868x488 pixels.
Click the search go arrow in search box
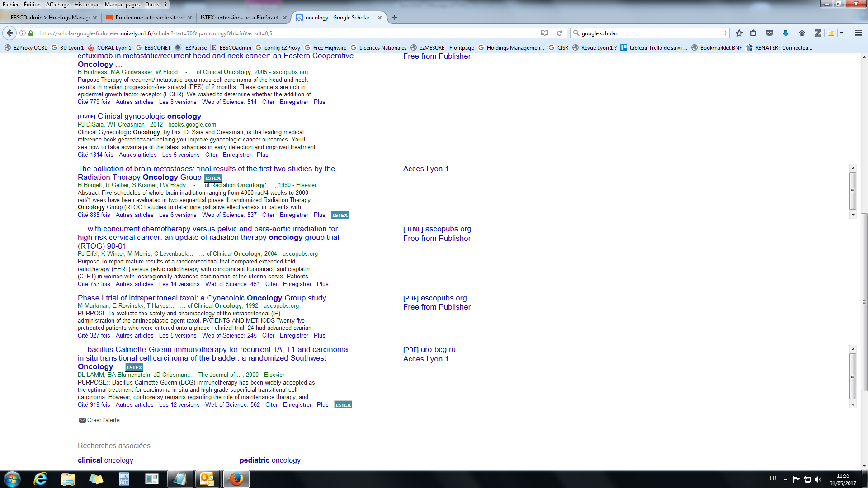point(725,33)
